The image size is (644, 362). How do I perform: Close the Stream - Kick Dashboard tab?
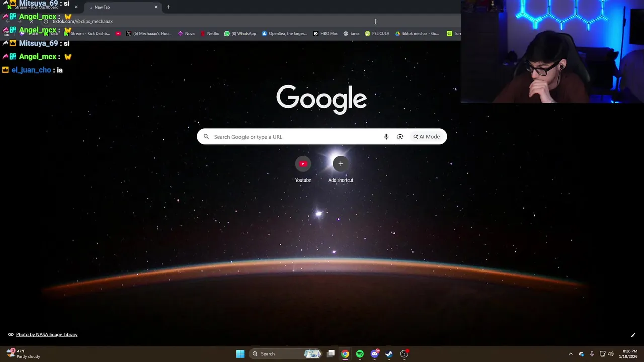click(x=76, y=7)
